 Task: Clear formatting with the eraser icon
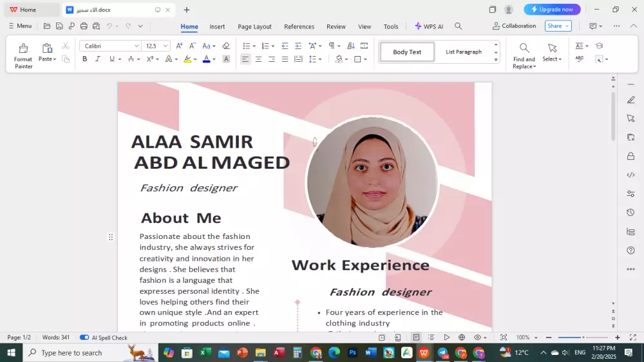tap(226, 46)
